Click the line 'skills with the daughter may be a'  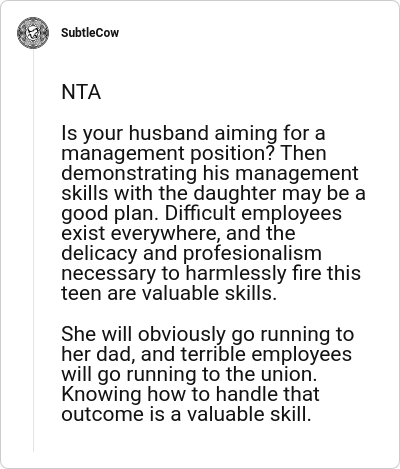[x=213, y=193]
